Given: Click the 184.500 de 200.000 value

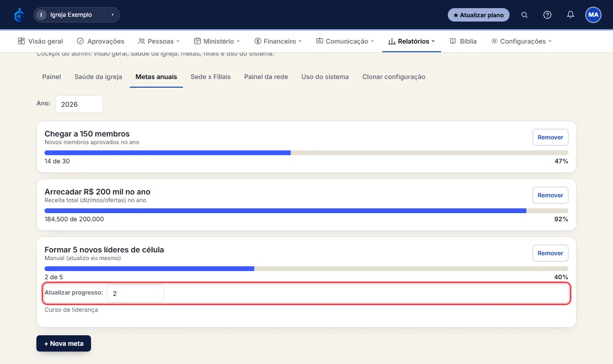Looking at the screenshot, I should [x=74, y=219].
